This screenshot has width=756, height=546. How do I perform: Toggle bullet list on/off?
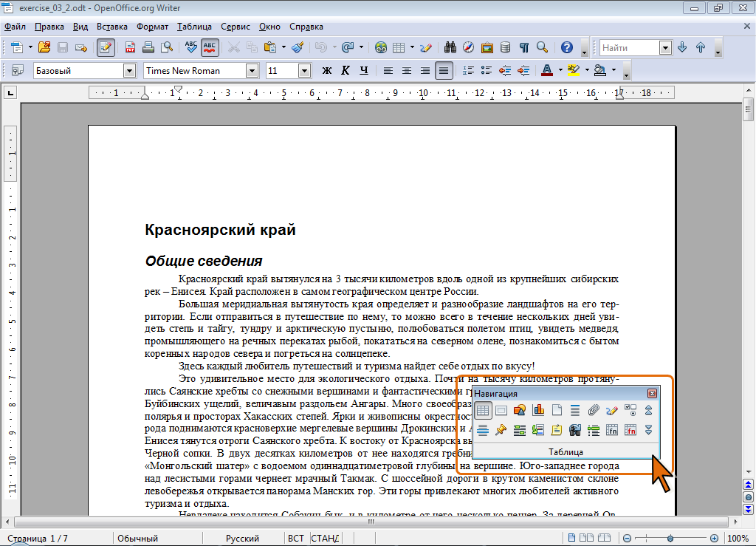[x=487, y=70]
